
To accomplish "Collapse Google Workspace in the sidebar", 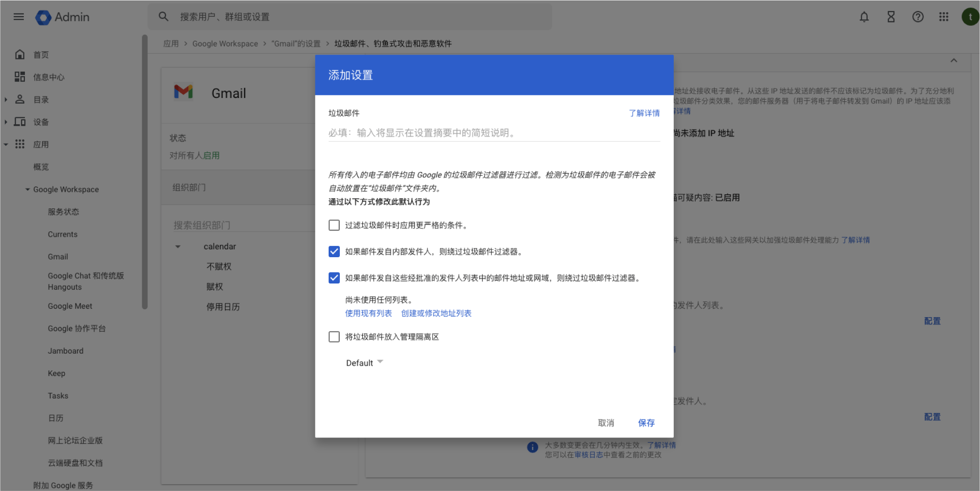I will pyautogui.click(x=28, y=189).
